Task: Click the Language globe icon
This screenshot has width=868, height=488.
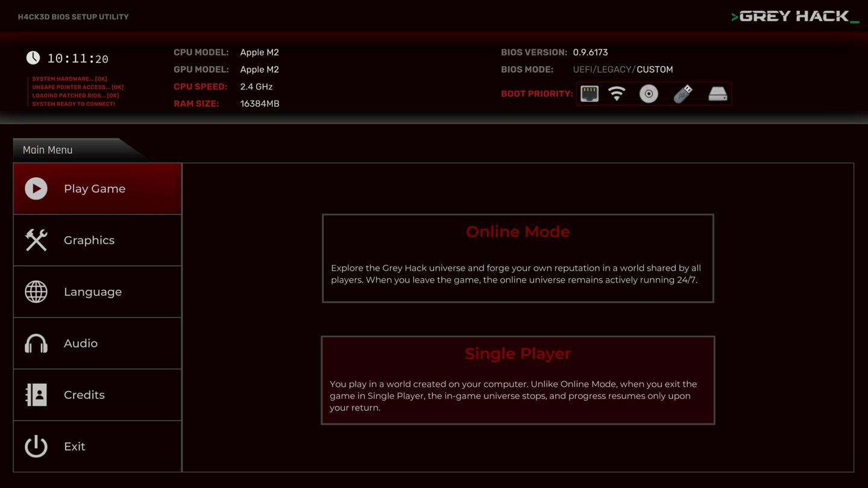Action: (x=36, y=292)
